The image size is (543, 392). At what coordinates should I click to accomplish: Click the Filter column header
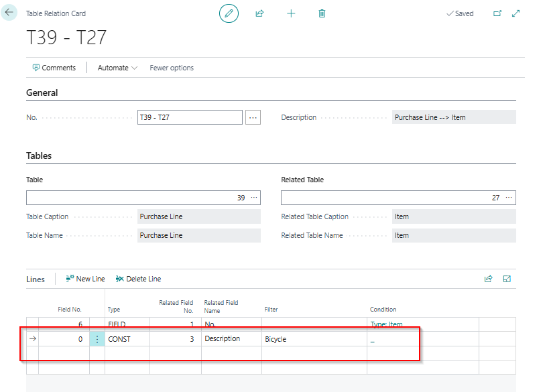coord(271,309)
